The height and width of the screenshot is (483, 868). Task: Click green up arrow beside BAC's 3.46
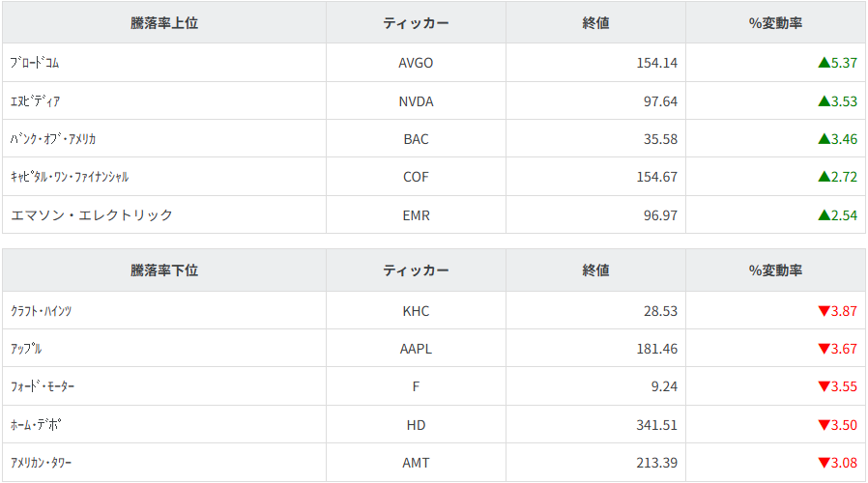tap(824, 139)
